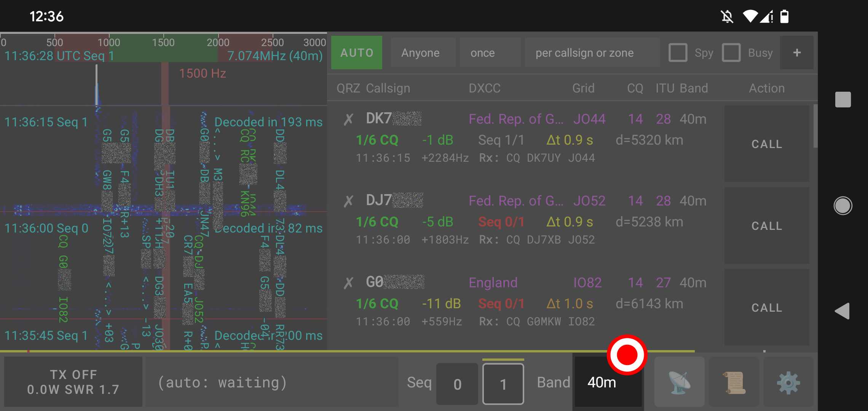The height and width of the screenshot is (411, 868).
Task: Open the scroll log icon
Action: tap(734, 382)
